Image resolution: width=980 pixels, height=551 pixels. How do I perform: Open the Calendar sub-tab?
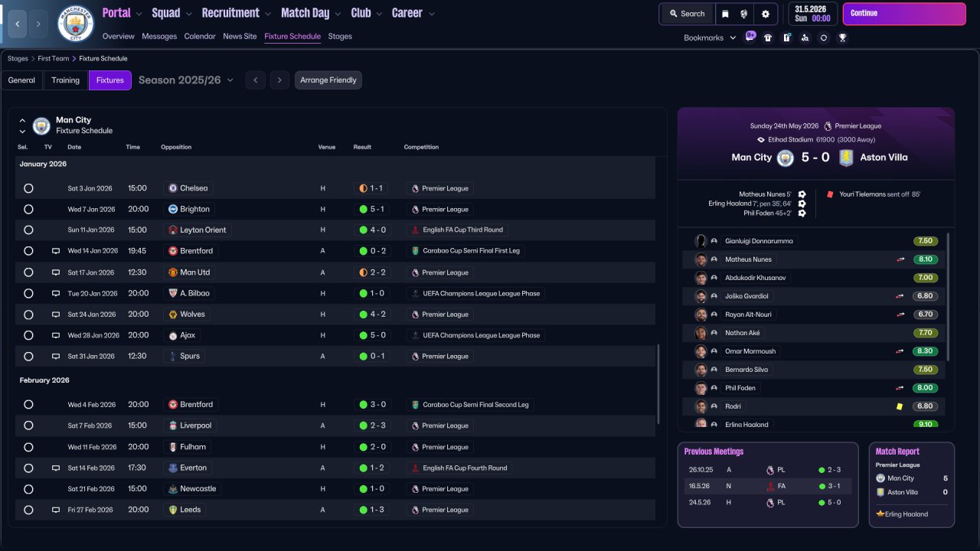point(200,36)
